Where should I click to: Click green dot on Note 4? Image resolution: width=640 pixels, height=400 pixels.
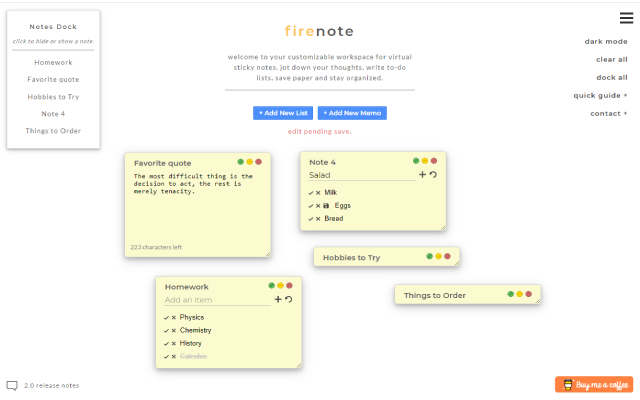[x=416, y=161]
